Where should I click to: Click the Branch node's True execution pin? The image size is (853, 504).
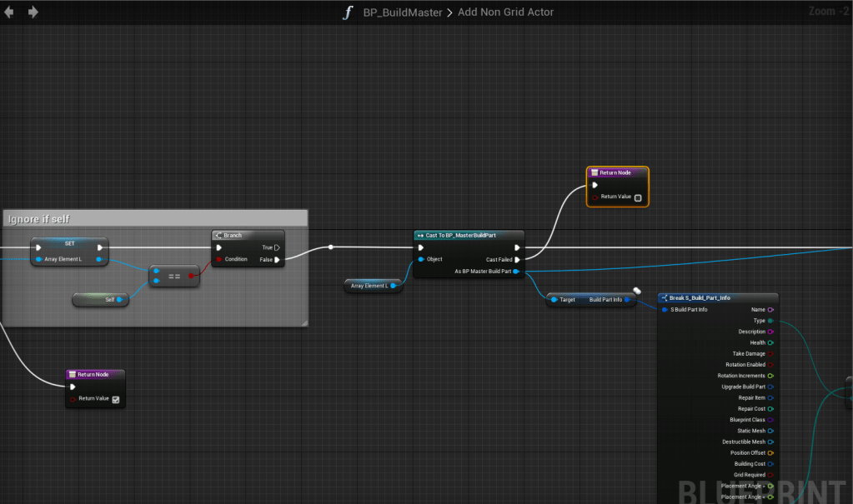[x=277, y=247]
